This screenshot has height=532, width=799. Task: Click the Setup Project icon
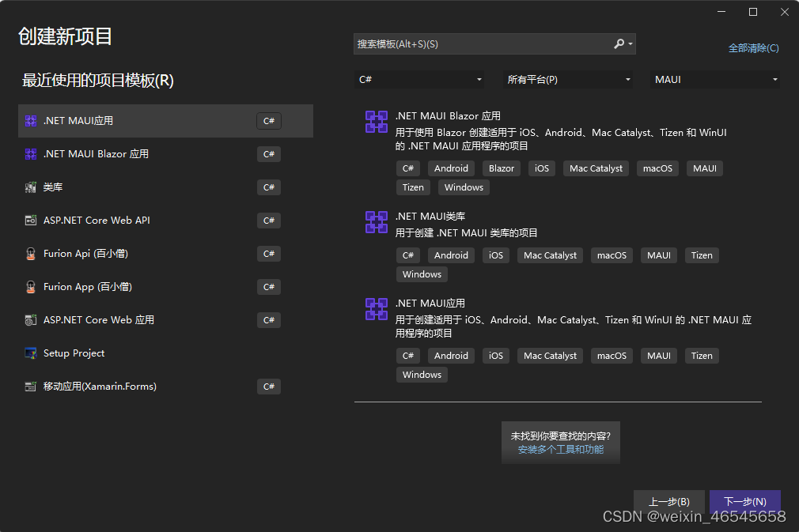click(31, 353)
